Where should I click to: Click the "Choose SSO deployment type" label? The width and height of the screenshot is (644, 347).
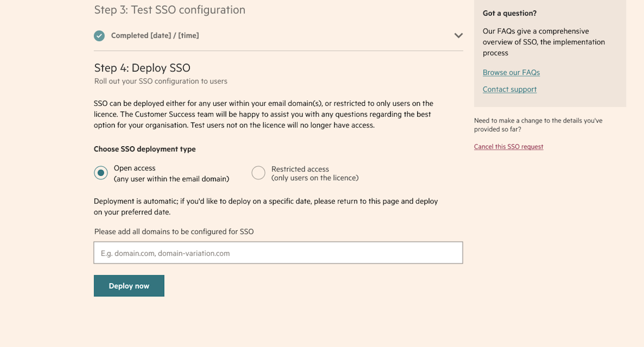point(144,149)
